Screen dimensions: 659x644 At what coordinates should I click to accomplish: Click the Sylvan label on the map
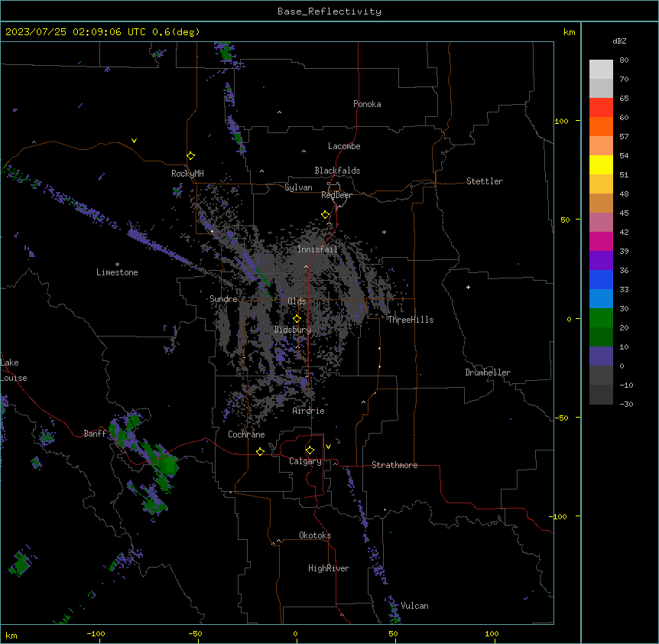point(298,187)
